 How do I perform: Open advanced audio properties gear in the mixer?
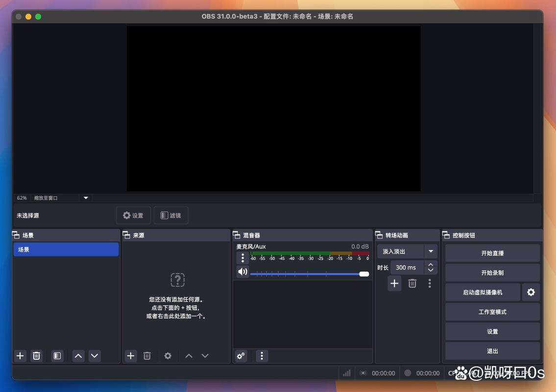pos(241,356)
